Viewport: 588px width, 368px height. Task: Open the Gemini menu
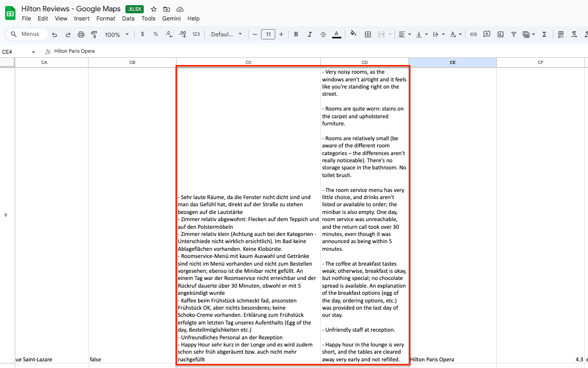(171, 18)
